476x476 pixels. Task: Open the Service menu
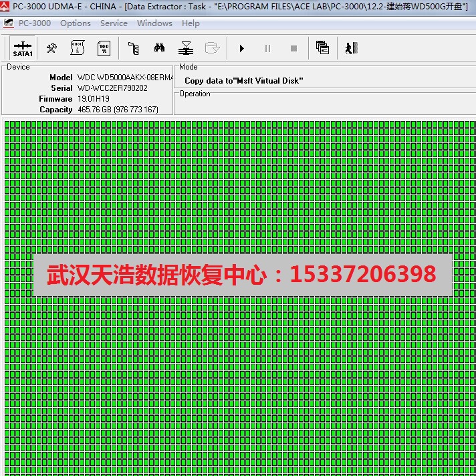tap(114, 23)
